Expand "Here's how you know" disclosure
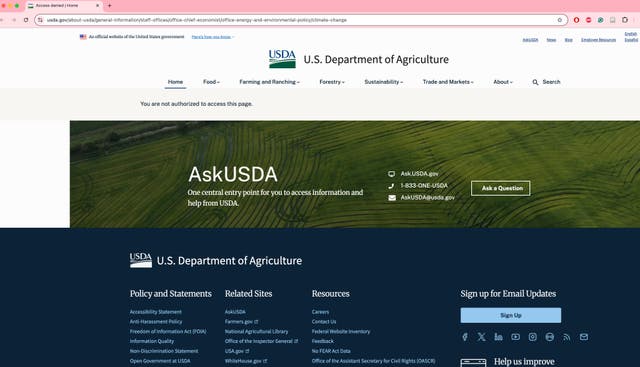This screenshot has height=367, width=640. tap(213, 37)
